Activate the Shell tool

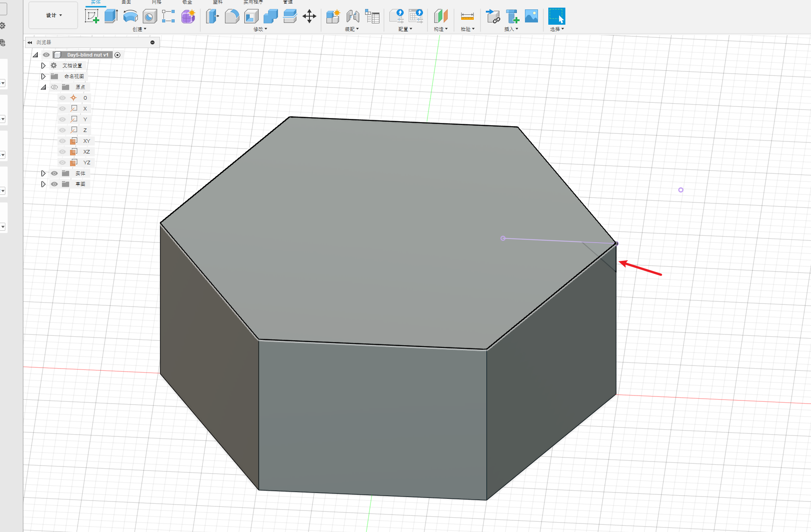pyautogui.click(x=251, y=17)
